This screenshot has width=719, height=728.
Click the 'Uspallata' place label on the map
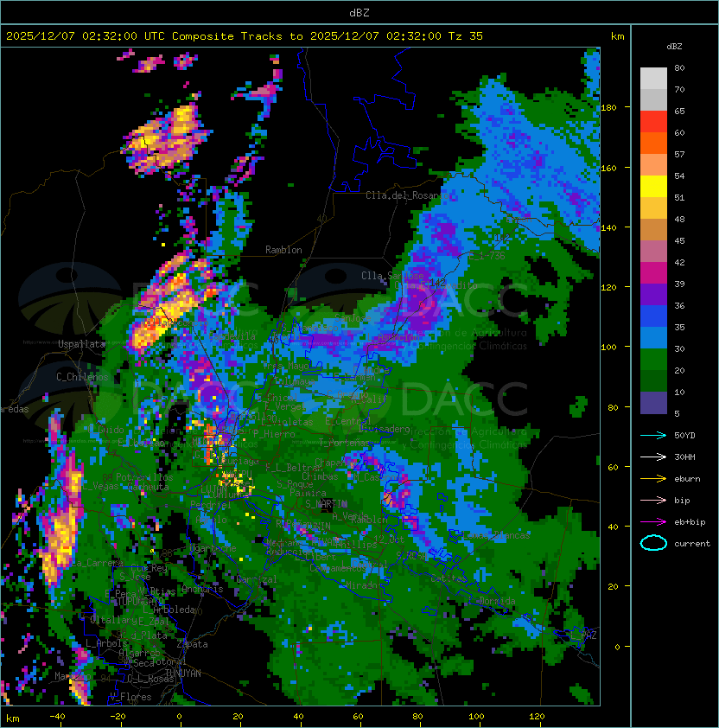coord(81,344)
